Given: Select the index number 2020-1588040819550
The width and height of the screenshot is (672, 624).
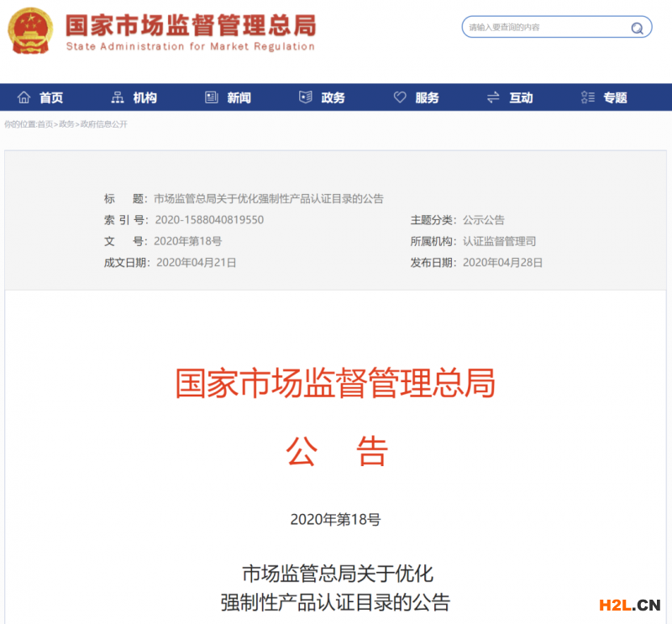Looking at the screenshot, I should (209, 220).
